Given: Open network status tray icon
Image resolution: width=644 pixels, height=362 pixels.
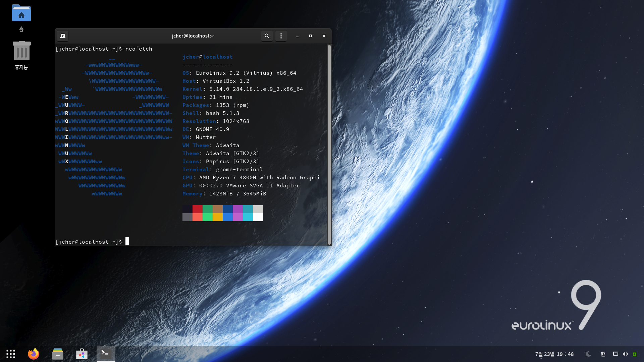Looking at the screenshot, I should pyautogui.click(x=615, y=354).
